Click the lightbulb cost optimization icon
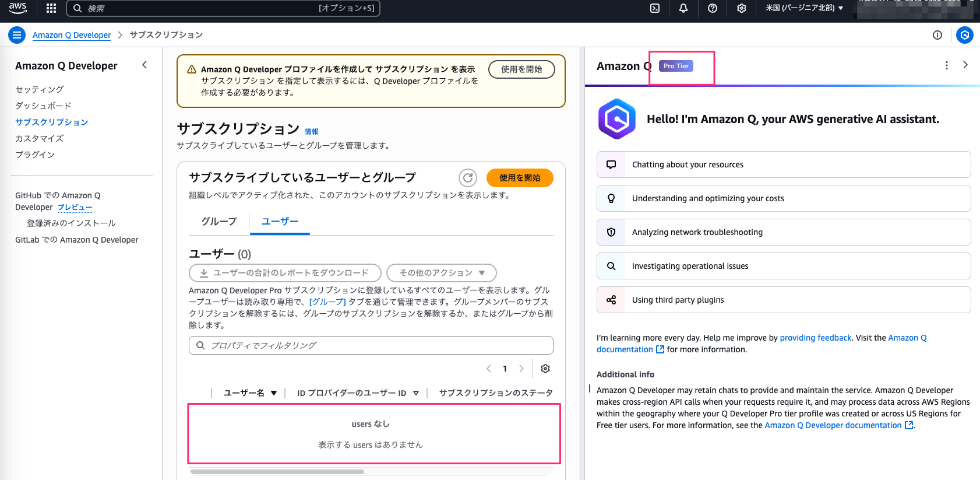This screenshot has width=980, height=480. pyautogui.click(x=611, y=198)
